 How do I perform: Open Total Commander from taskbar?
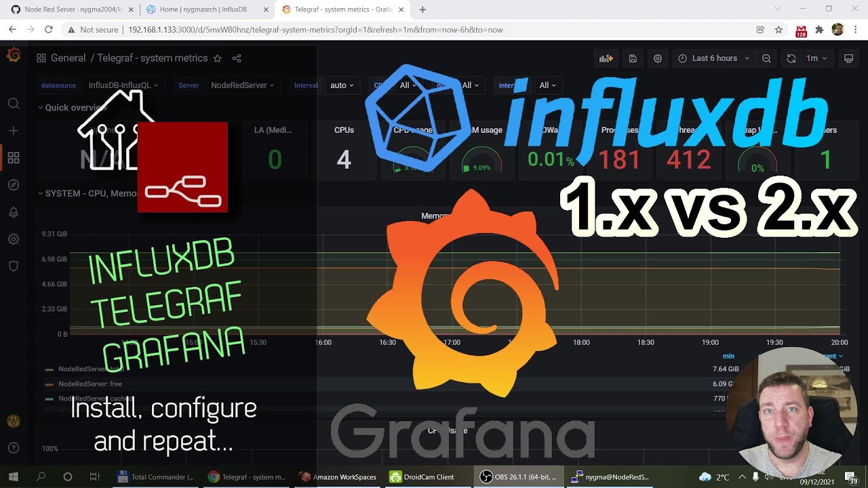(x=156, y=476)
